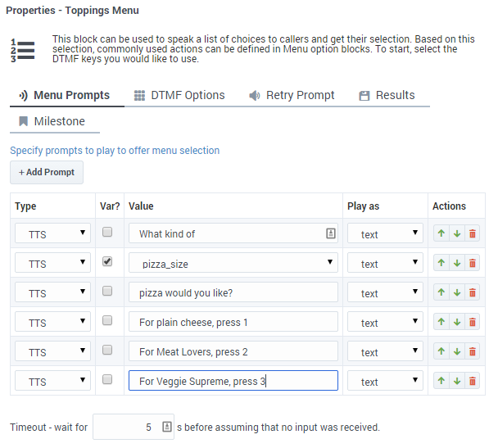Move 'For plain cheese, press 1' row down
498x448 pixels.
456,322
